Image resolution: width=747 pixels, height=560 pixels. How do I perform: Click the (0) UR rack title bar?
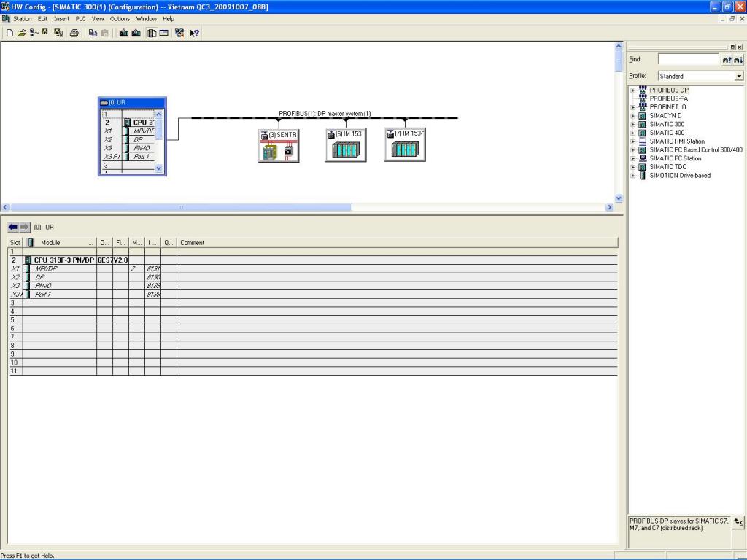[x=132, y=102]
